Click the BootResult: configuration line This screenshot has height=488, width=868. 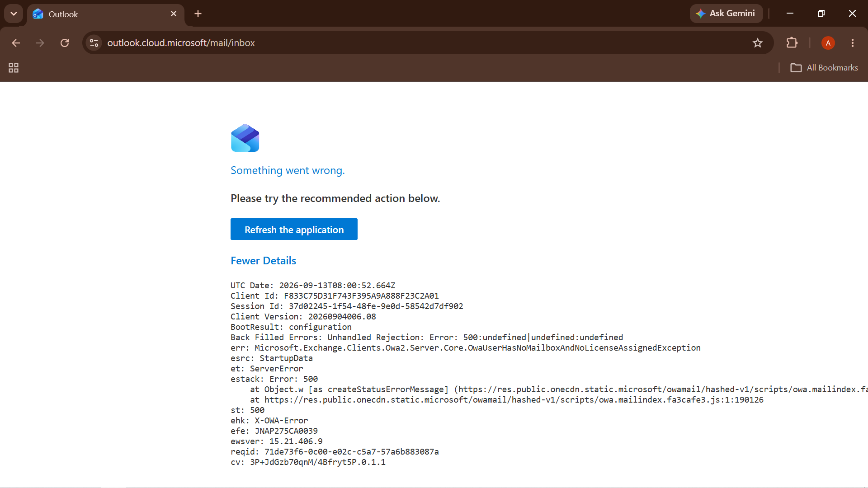pos(291,327)
